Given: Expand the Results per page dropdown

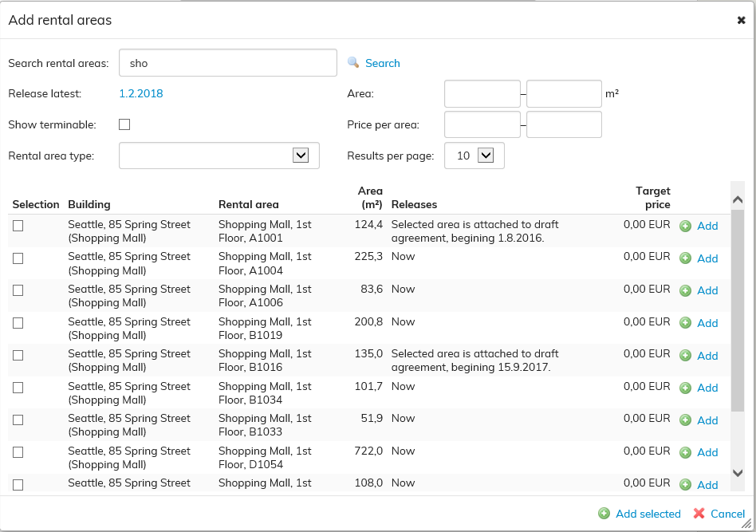Looking at the screenshot, I should coord(486,156).
